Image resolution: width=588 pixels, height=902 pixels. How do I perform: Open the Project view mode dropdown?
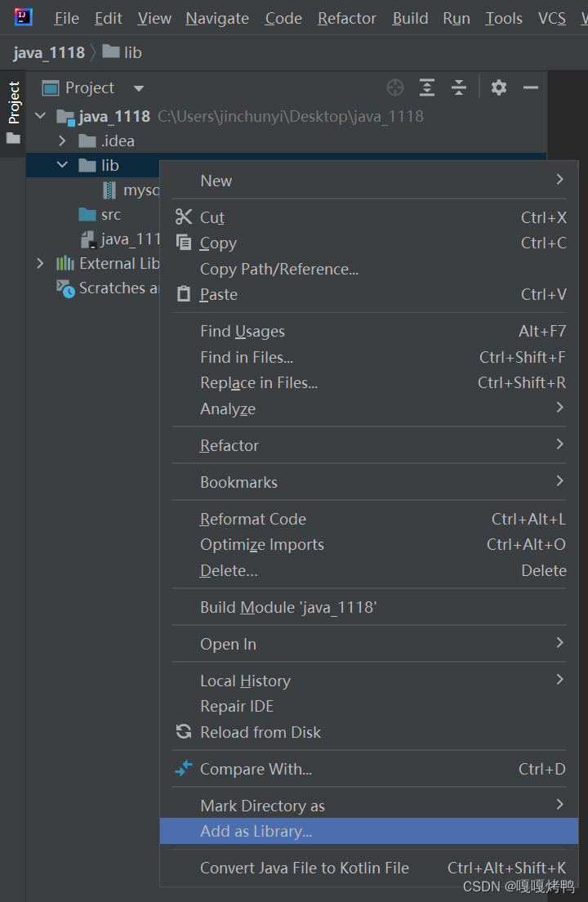137,87
